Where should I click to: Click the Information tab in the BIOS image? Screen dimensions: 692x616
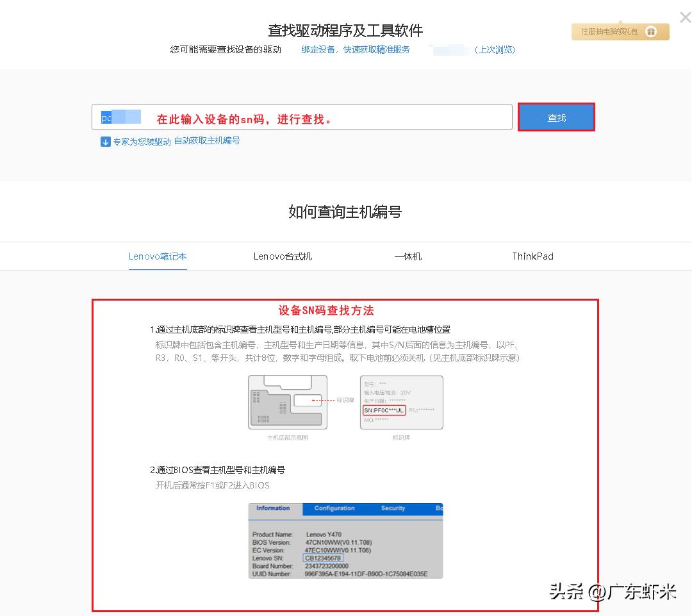[x=274, y=508]
